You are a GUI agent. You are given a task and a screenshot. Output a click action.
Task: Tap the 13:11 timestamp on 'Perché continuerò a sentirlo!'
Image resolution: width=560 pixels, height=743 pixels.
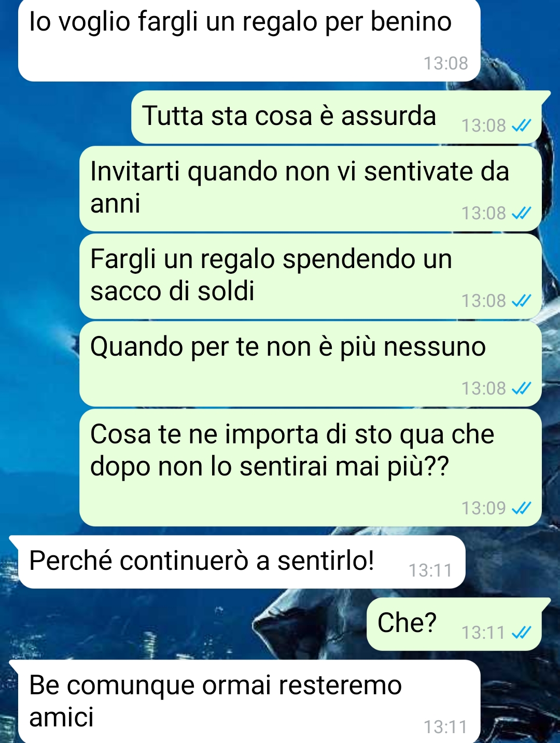430,570
